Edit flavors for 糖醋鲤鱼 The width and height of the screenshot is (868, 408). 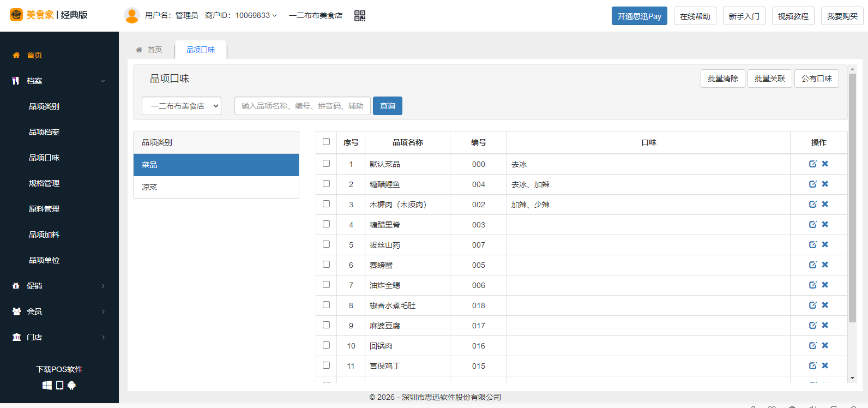[x=813, y=184]
